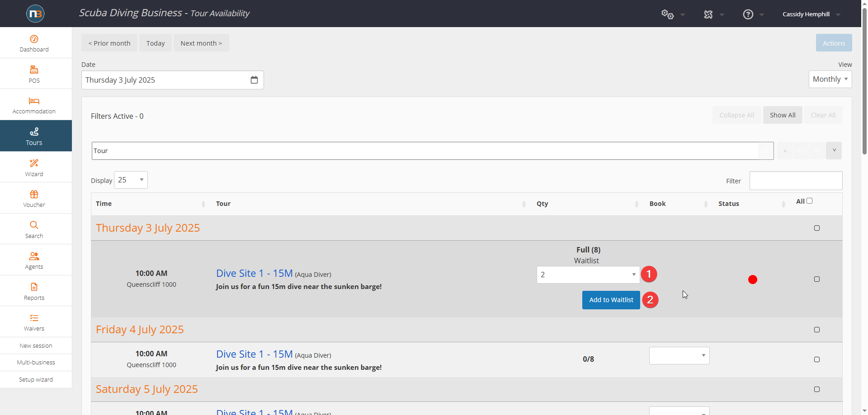
Task: Click the Date field Thursday 3 July 2025
Action: click(173, 80)
